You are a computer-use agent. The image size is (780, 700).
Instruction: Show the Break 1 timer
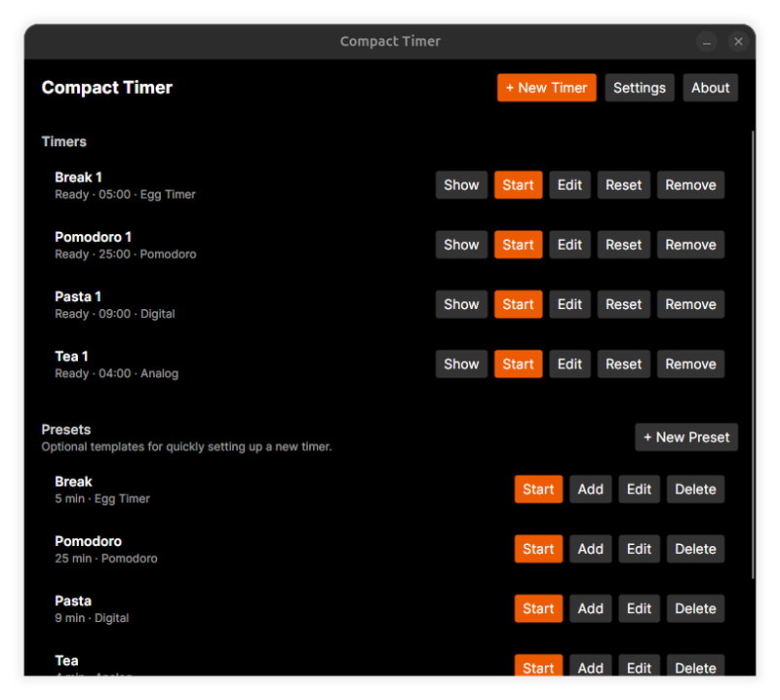(x=461, y=185)
